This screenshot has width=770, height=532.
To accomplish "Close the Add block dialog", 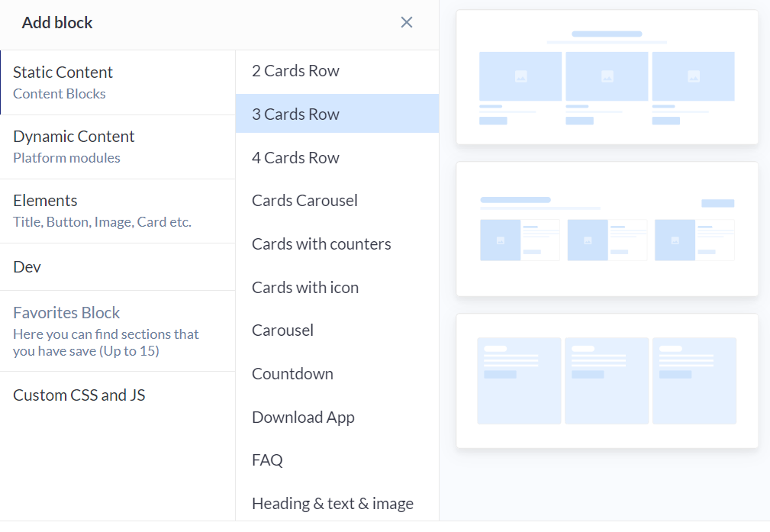I will (x=407, y=22).
